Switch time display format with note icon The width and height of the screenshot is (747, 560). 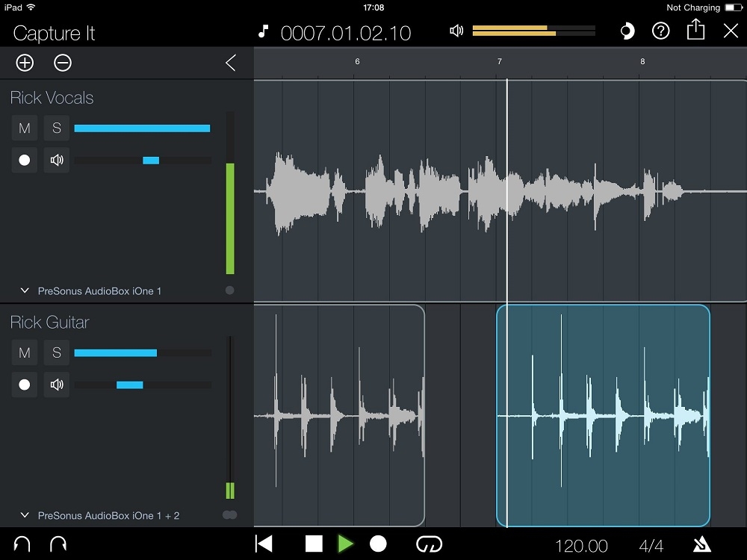pyautogui.click(x=263, y=32)
